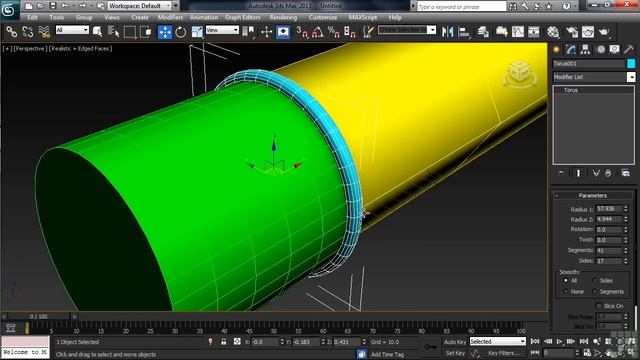Toggle Auto Key mode
The width and height of the screenshot is (640, 360).
pos(454,342)
